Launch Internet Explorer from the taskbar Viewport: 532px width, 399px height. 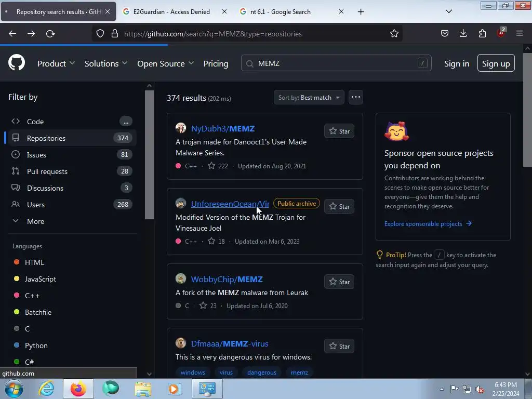coord(46,389)
